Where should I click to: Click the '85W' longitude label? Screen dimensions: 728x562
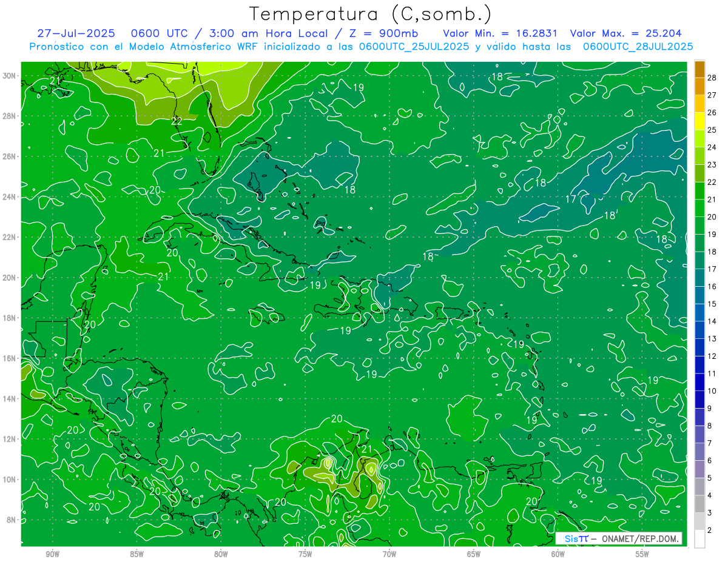click(136, 554)
